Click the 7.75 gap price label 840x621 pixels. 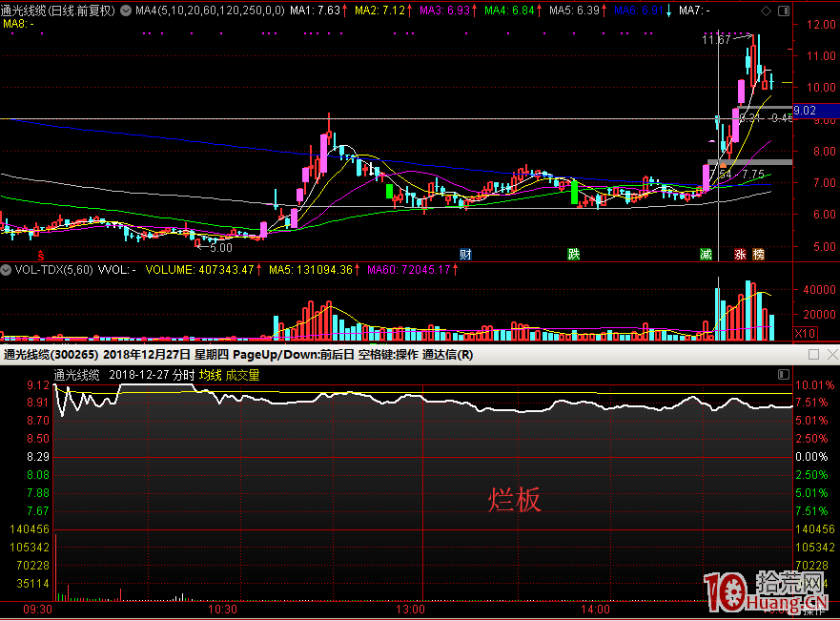tap(753, 175)
